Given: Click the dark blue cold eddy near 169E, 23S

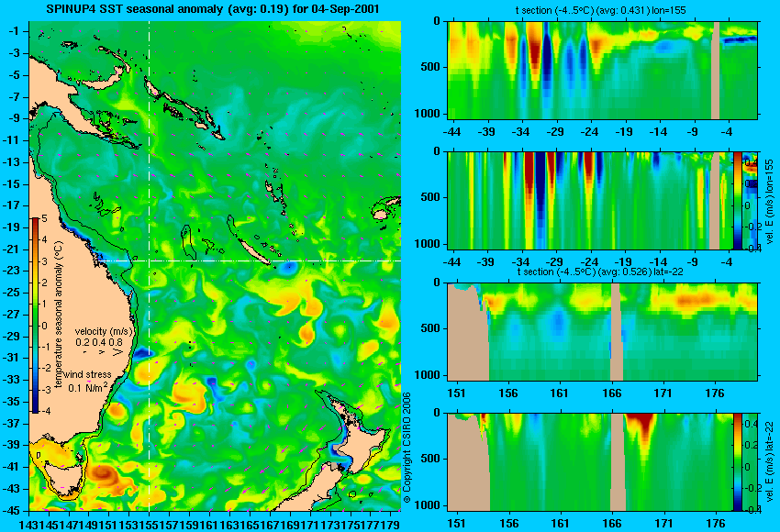Looking at the screenshot, I should click(287, 268).
